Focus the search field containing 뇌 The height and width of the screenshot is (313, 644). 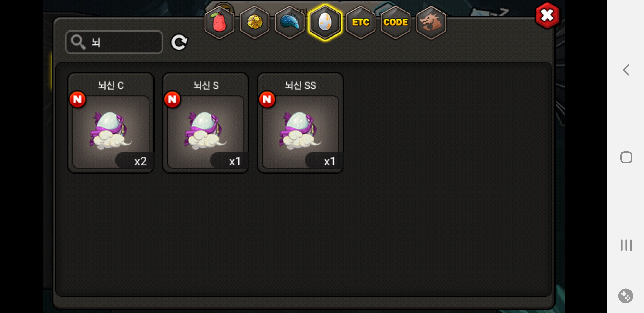[x=114, y=42]
